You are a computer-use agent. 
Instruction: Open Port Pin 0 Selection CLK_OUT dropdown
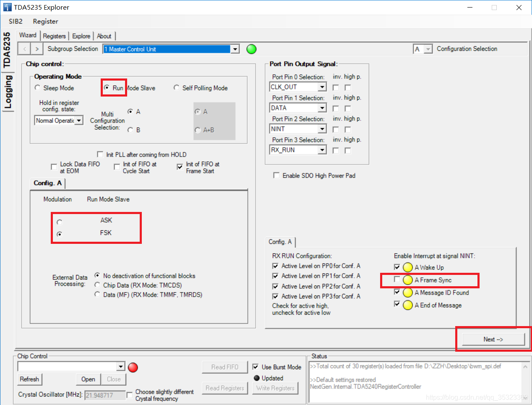tap(322, 87)
